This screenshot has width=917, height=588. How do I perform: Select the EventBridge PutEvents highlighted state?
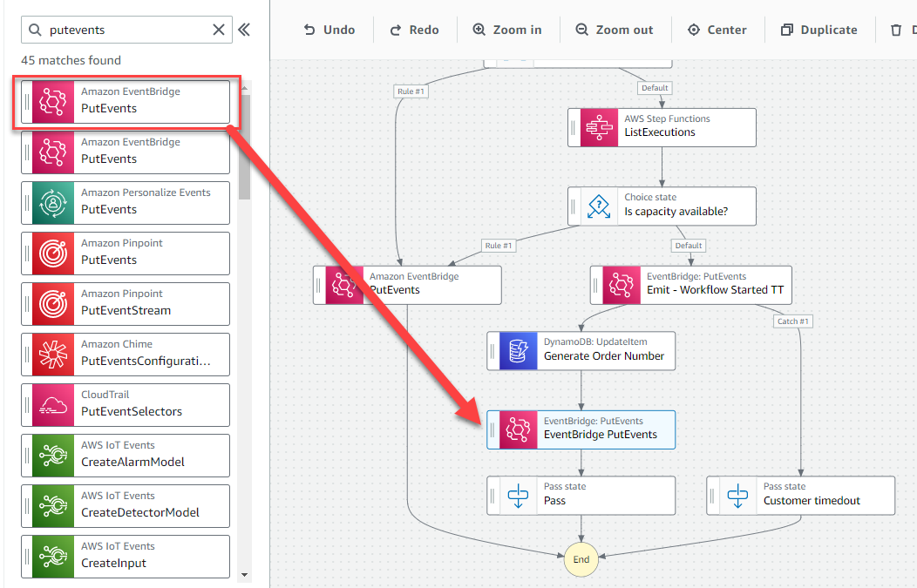581,429
